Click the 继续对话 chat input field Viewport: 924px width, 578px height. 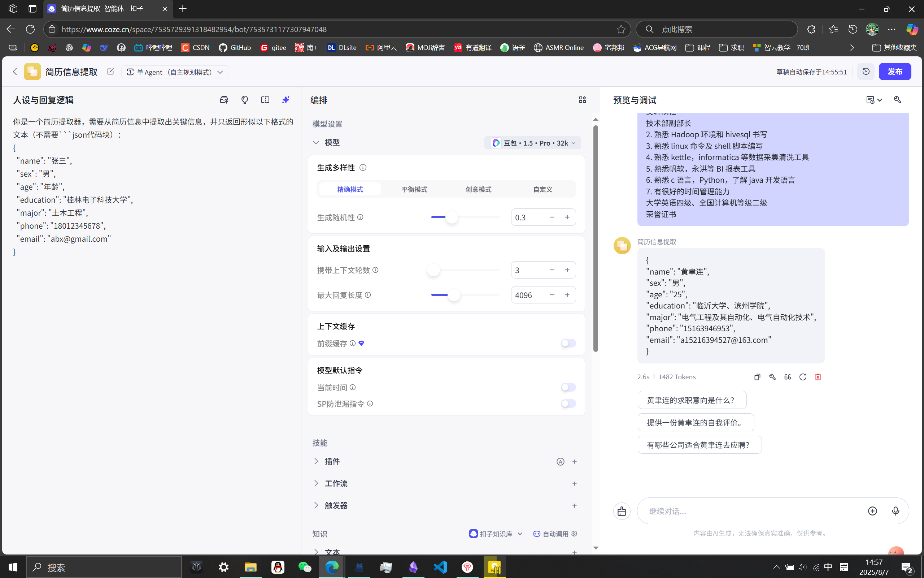pos(752,511)
